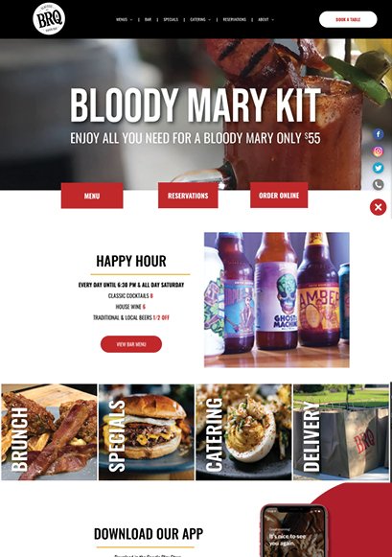
Task: Open the Facebook social icon
Action: pos(379,134)
